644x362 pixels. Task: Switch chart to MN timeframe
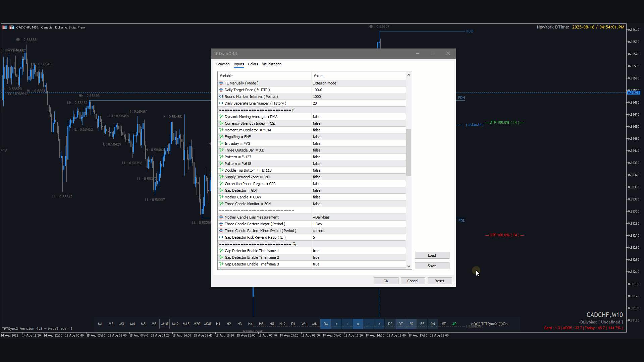point(315,324)
